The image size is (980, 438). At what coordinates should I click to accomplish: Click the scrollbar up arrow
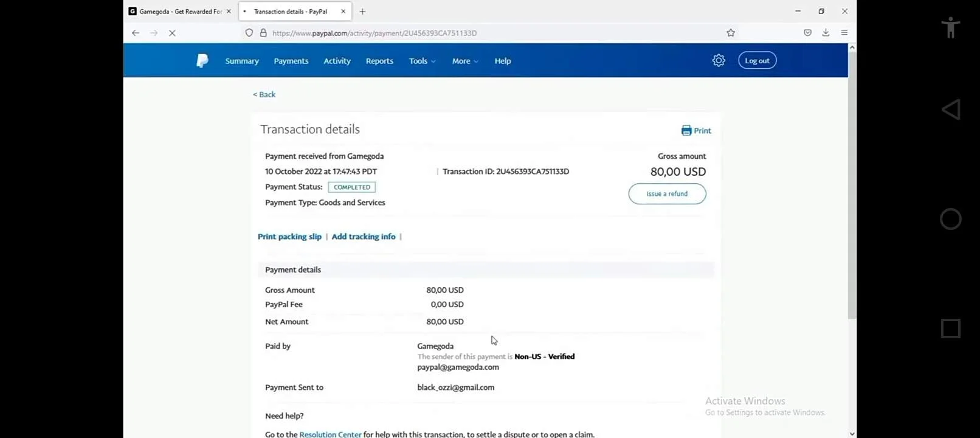pyautogui.click(x=852, y=47)
